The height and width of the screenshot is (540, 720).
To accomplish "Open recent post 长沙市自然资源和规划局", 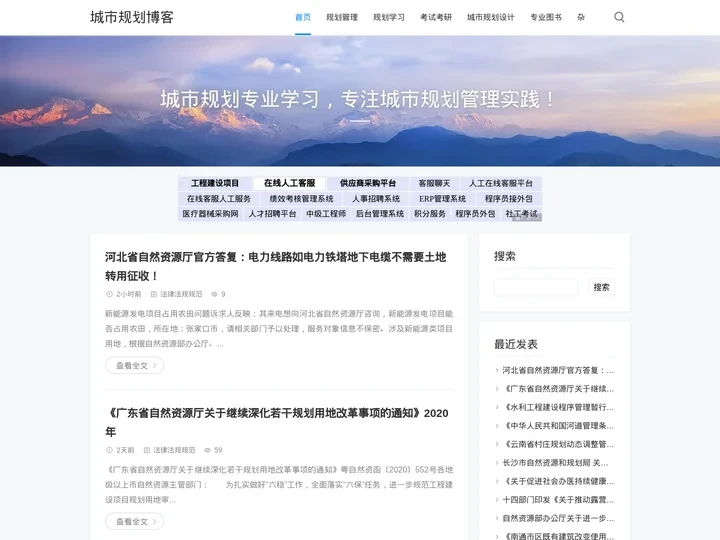I will click(x=555, y=462).
